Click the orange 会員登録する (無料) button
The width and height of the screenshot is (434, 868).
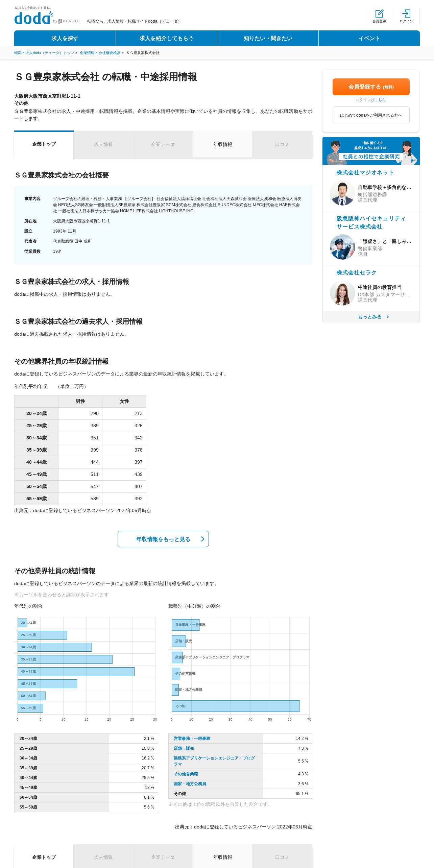point(371,87)
